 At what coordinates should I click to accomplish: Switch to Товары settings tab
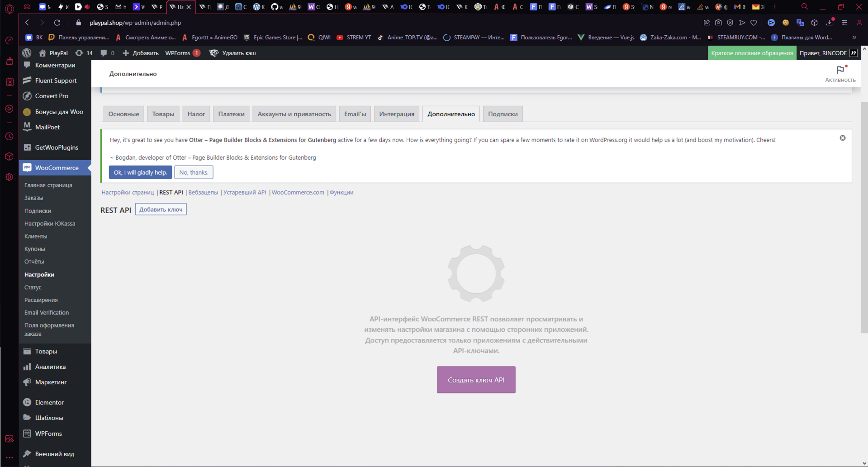coord(163,114)
